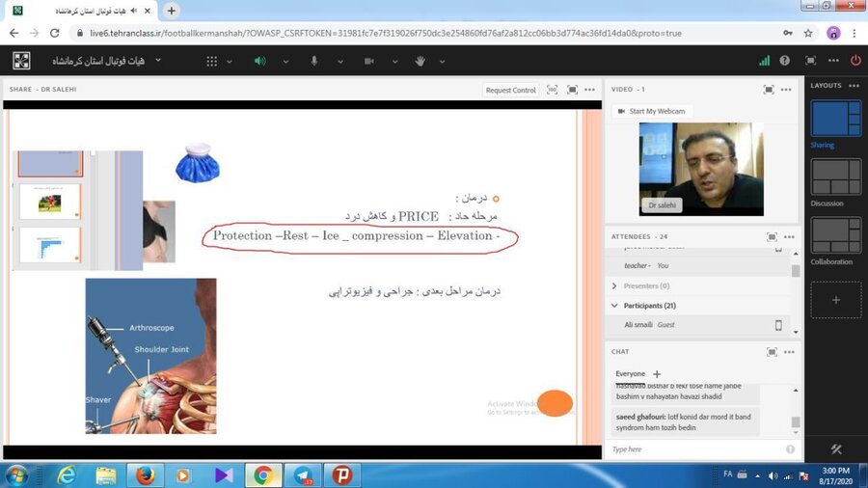
Task: Click the chat Type here field
Action: (x=694, y=449)
